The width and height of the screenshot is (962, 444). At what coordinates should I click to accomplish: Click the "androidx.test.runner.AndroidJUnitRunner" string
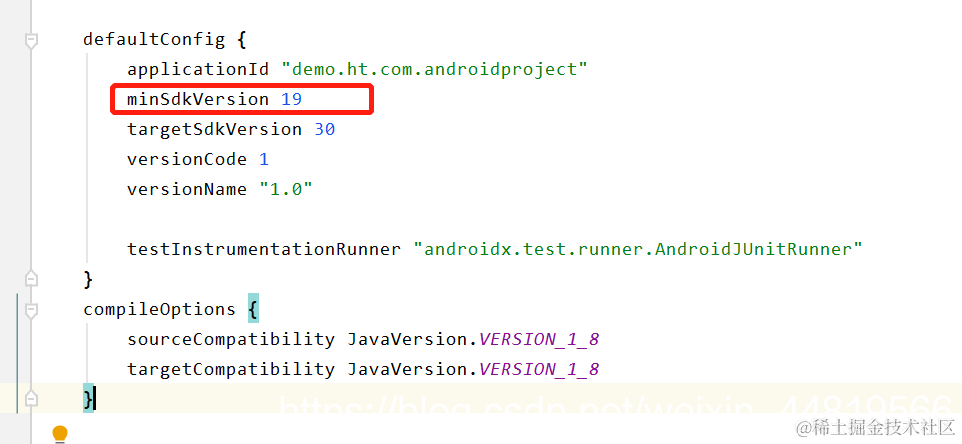click(638, 250)
